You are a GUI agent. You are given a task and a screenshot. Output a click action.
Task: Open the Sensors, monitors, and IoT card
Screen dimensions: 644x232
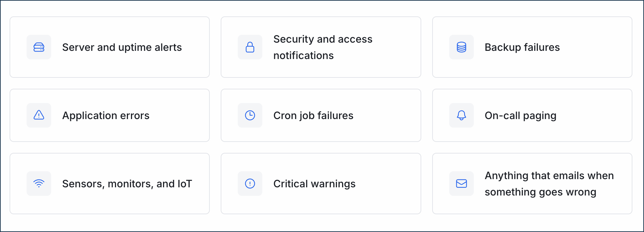pos(109,184)
